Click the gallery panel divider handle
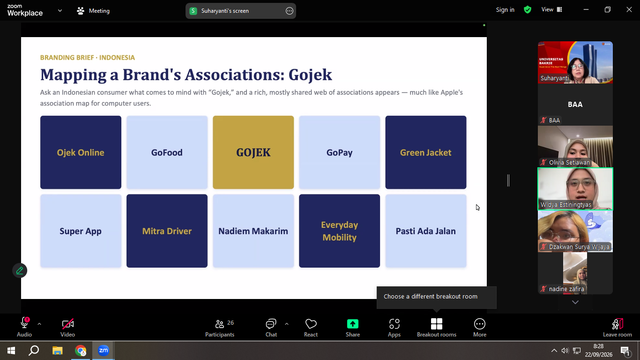Screen dimensions: 640x360 [x=508, y=180]
